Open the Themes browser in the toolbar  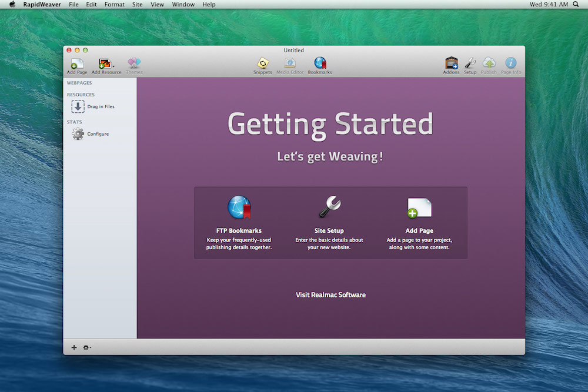pos(134,63)
